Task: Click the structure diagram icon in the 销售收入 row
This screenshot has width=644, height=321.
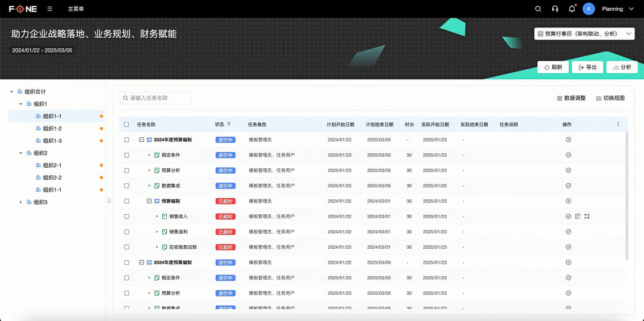Action: (587, 216)
